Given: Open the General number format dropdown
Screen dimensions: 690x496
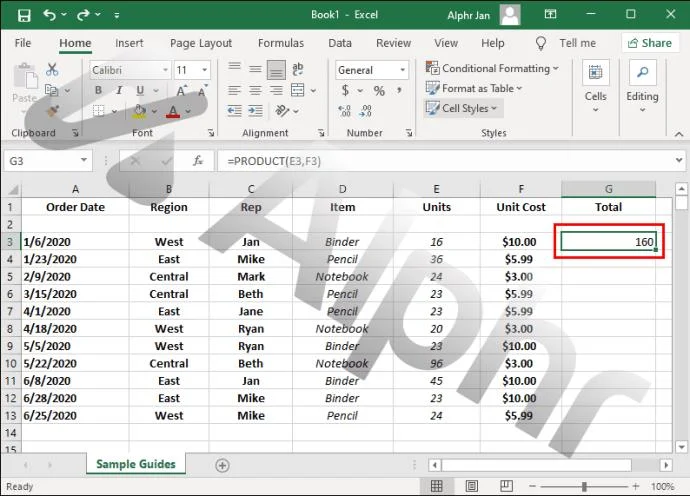Looking at the screenshot, I should 402,70.
